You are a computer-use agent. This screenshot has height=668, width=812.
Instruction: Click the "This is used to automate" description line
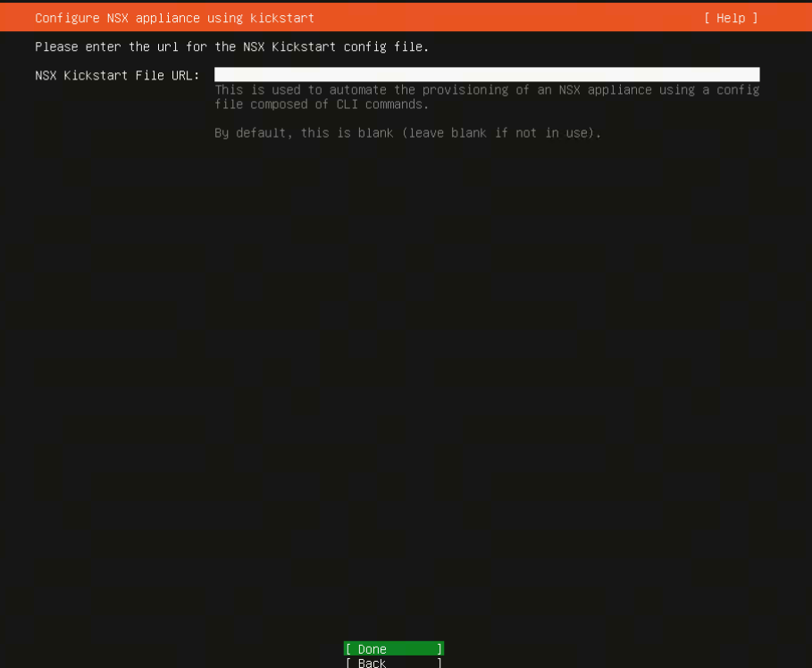click(487, 89)
